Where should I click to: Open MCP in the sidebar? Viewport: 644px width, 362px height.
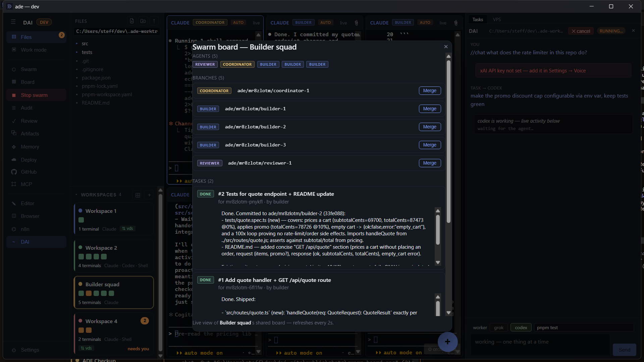click(x=36, y=184)
